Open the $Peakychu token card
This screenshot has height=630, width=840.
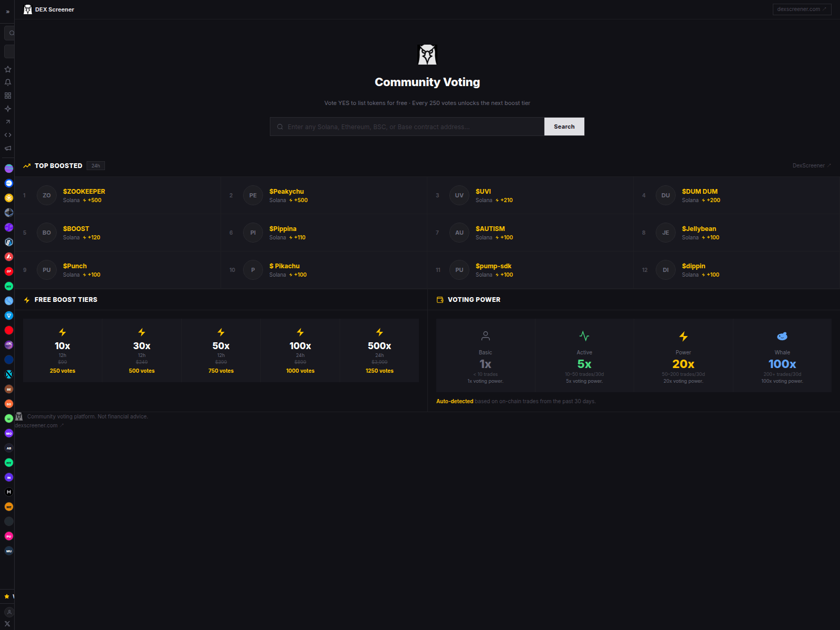click(x=324, y=195)
